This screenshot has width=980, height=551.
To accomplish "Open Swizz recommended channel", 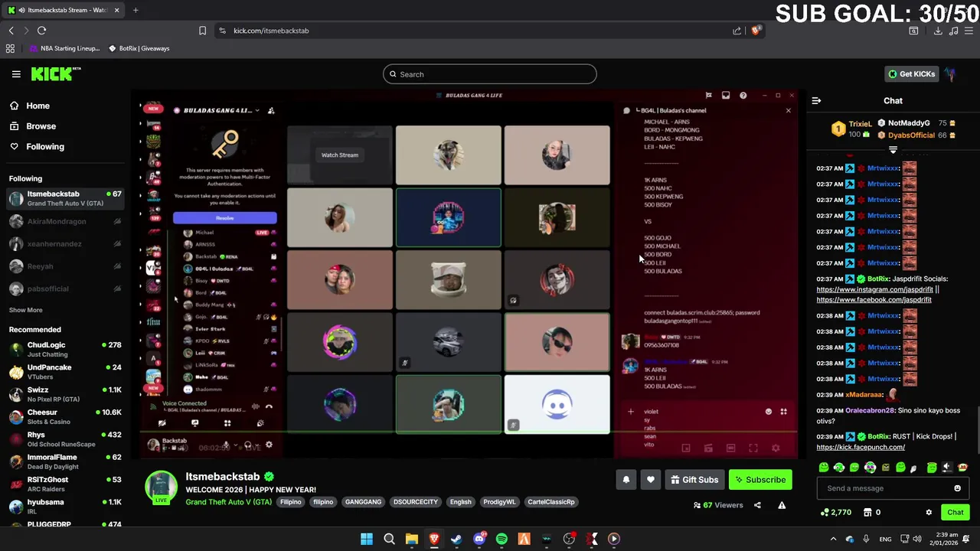I will click(x=65, y=394).
